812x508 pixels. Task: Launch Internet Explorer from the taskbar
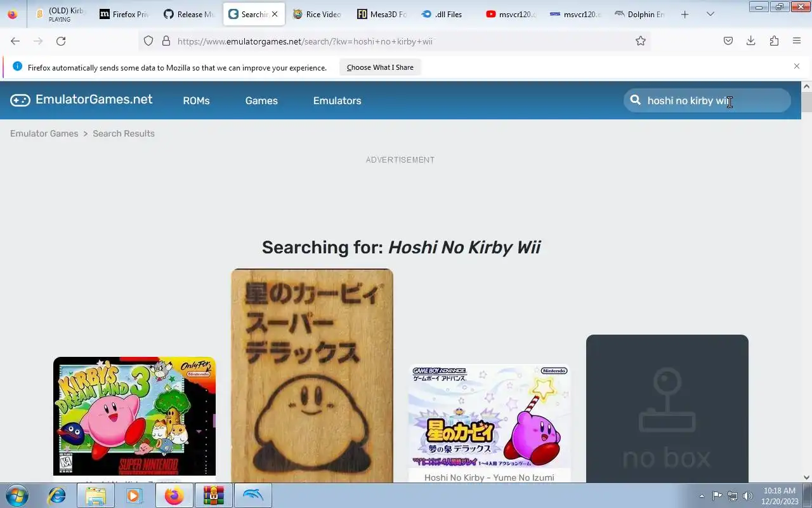[x=56, y=495]
